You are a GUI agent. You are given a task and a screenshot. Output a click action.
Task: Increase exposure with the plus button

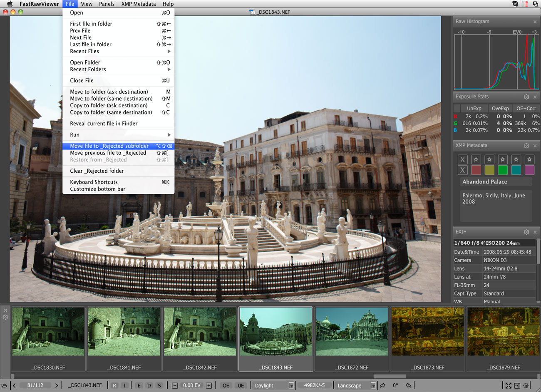tap(209, 385)
